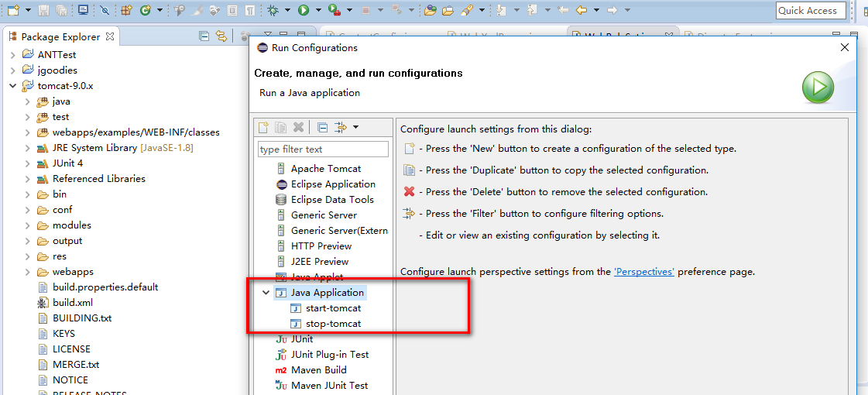
Task: Select build.xml in Package Explorer
Action: pos(73,303)
